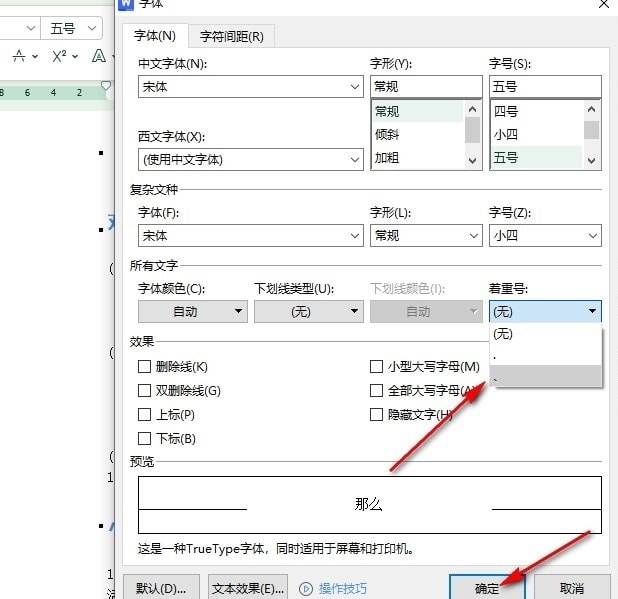Click the play icon beside 操作技巧
Screen dimensions: 618x599
pos(305,589)
